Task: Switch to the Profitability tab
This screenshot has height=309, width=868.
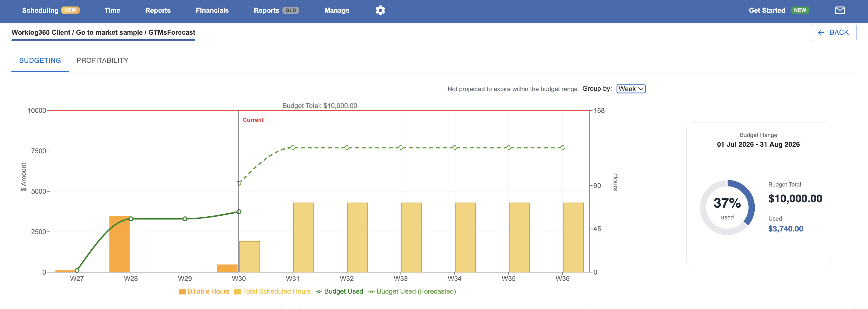Action: click(102, 60)
